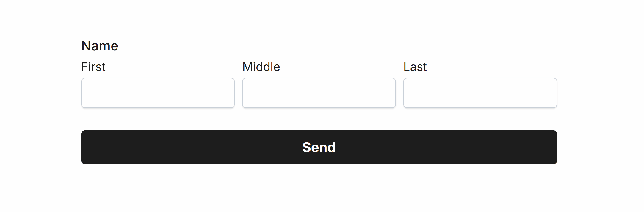Click the "Middle" field label

point(261,67)
